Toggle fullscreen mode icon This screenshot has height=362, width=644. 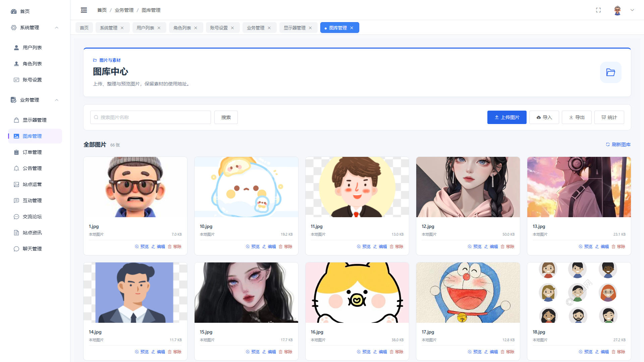pyautogui.click(x=598, y=10)
